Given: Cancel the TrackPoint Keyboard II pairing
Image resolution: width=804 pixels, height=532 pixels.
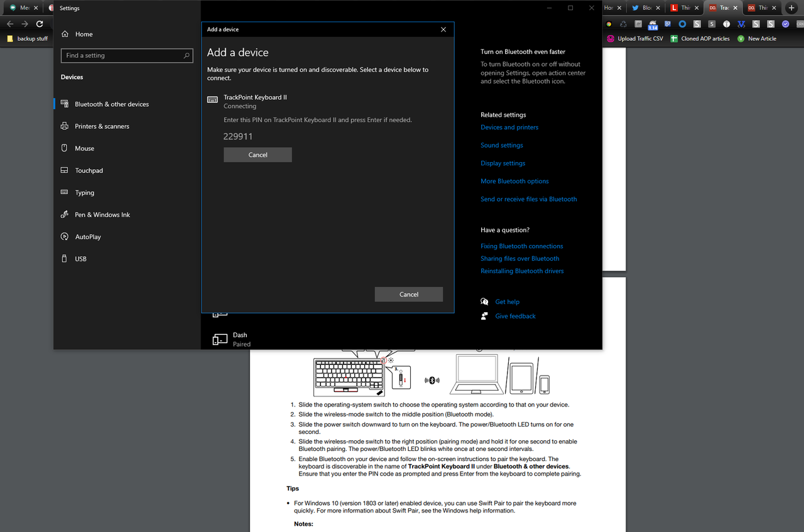Looking at the screenshot, I should coord(258,155).
